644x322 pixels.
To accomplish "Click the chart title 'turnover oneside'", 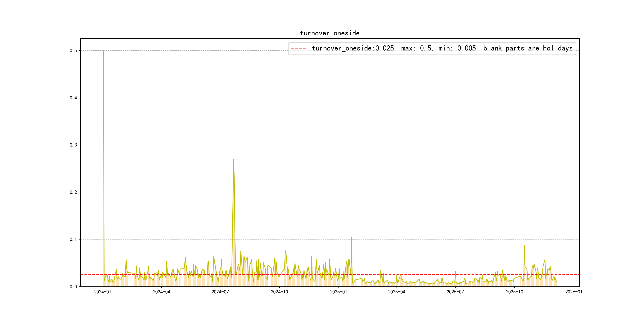I will tap(330, 33).
